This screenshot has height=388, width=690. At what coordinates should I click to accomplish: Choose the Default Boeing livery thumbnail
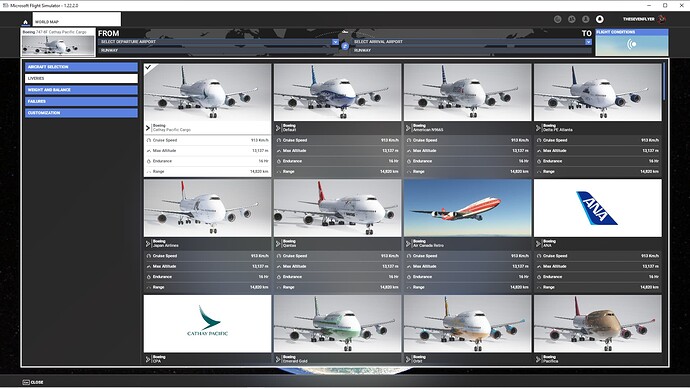pyautogui.click(x=338, y=92)
